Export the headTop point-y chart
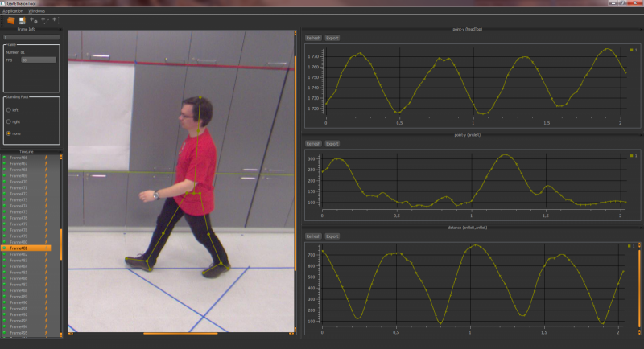The height and width of the screenshot is (349, 644). [332, 38]
